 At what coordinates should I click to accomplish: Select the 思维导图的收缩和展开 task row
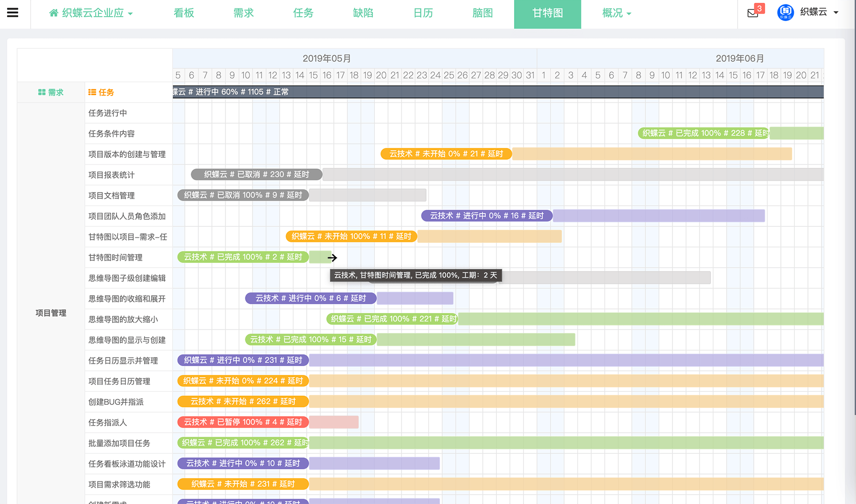click(128, 299)
